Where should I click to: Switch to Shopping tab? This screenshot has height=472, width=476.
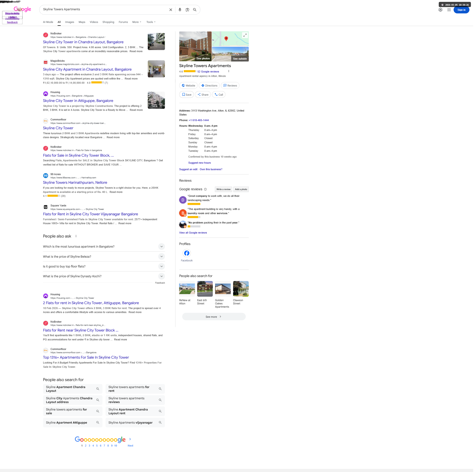click(109, 22)
